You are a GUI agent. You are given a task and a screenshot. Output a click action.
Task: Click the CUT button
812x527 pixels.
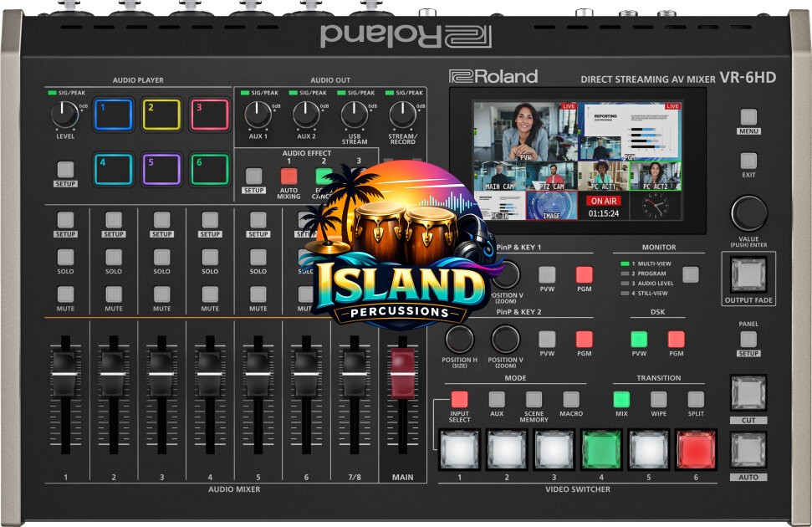coord(748,393)
